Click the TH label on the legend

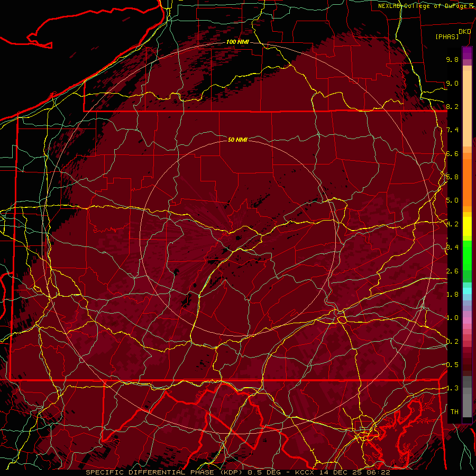tap(454, 411)
